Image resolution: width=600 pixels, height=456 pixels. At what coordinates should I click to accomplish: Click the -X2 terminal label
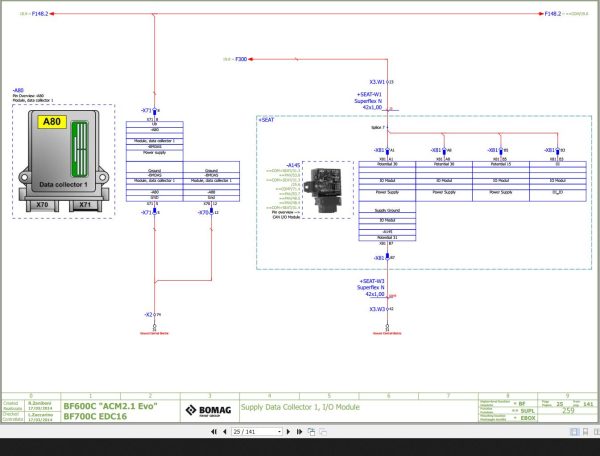tap(148, 315)
